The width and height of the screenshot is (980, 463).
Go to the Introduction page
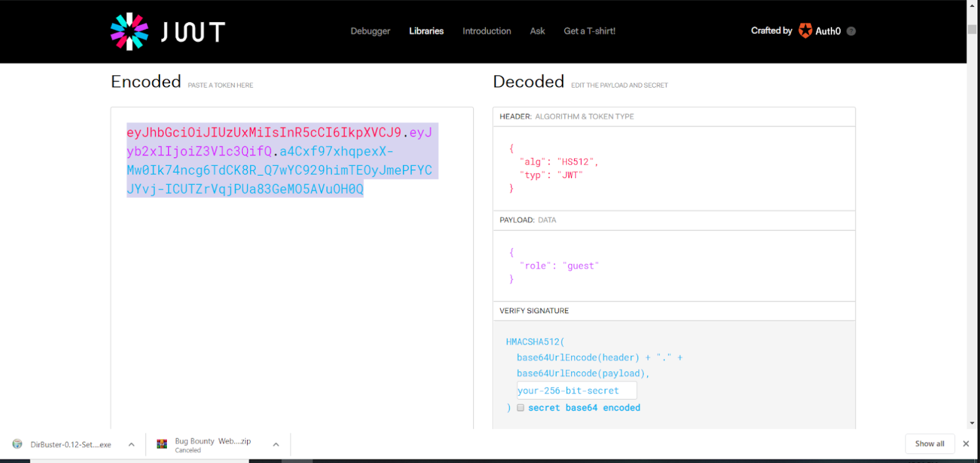click(x=487, y=31)
